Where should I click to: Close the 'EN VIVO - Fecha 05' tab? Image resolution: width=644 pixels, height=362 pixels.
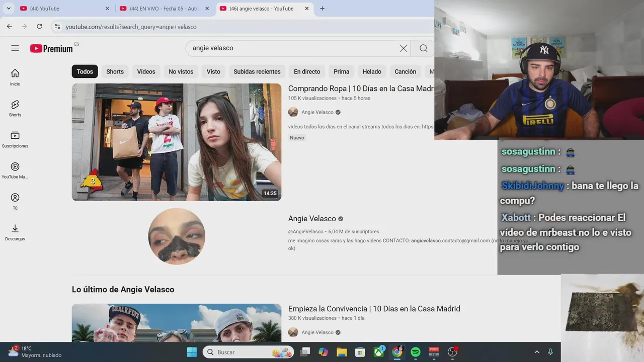coord(207,9)
